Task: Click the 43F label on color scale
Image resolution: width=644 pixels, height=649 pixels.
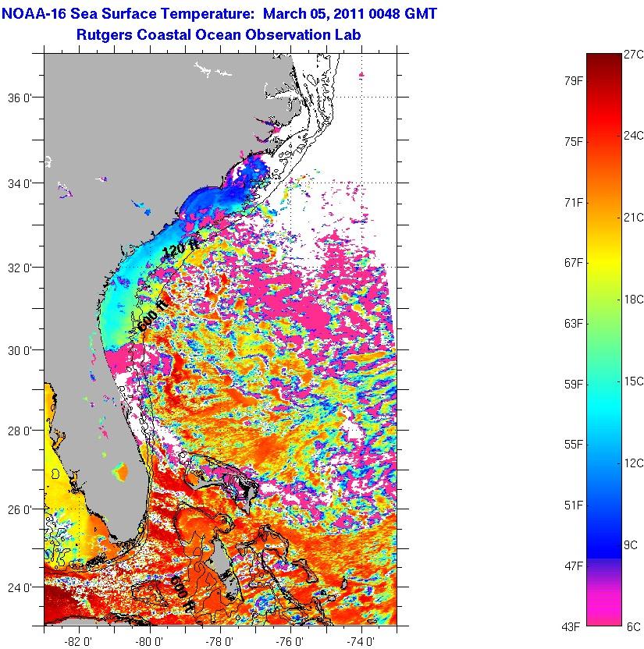Action: pyautogui.click(x=571, y=627)
